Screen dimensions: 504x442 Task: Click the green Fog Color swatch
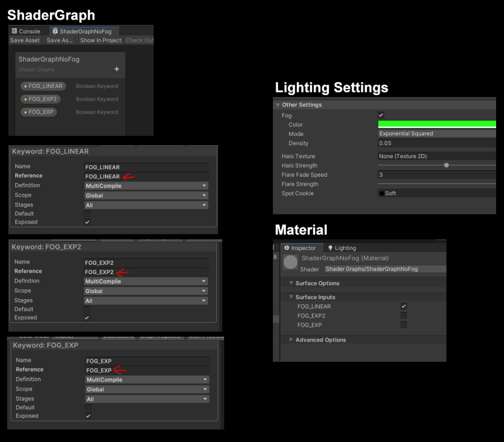click(437, 124)
